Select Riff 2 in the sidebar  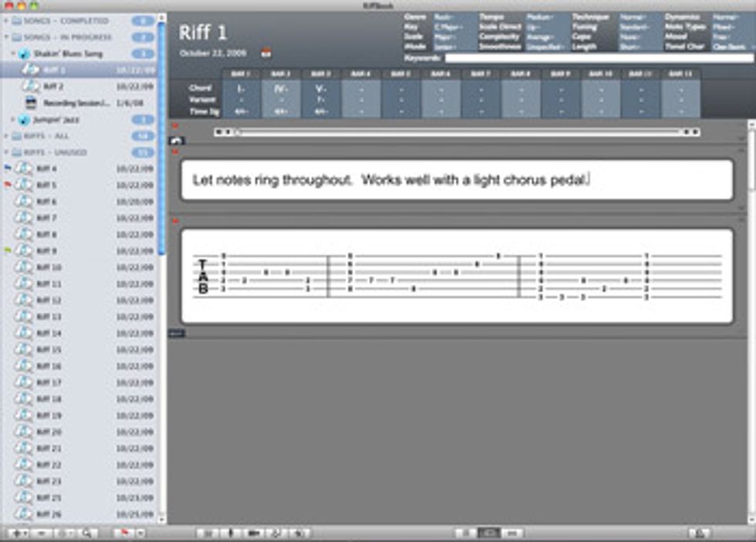tap(53, 86)
